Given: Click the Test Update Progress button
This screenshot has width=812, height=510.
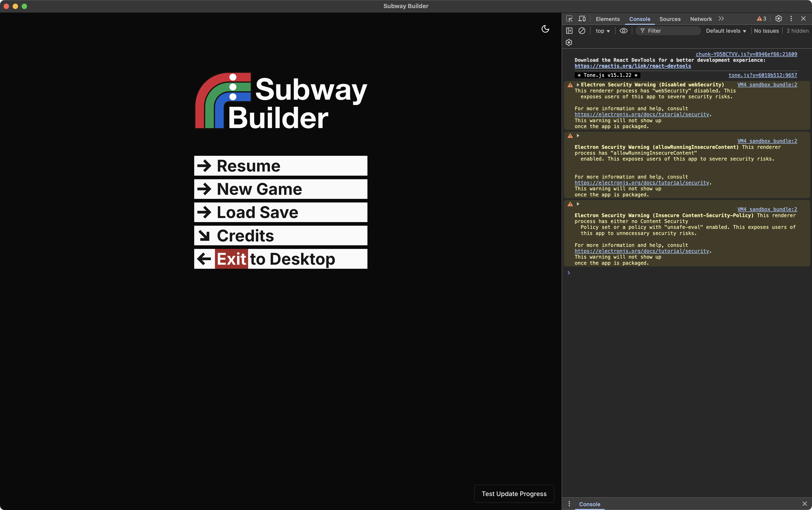Looking at the screenshot, I should point(514,494).
